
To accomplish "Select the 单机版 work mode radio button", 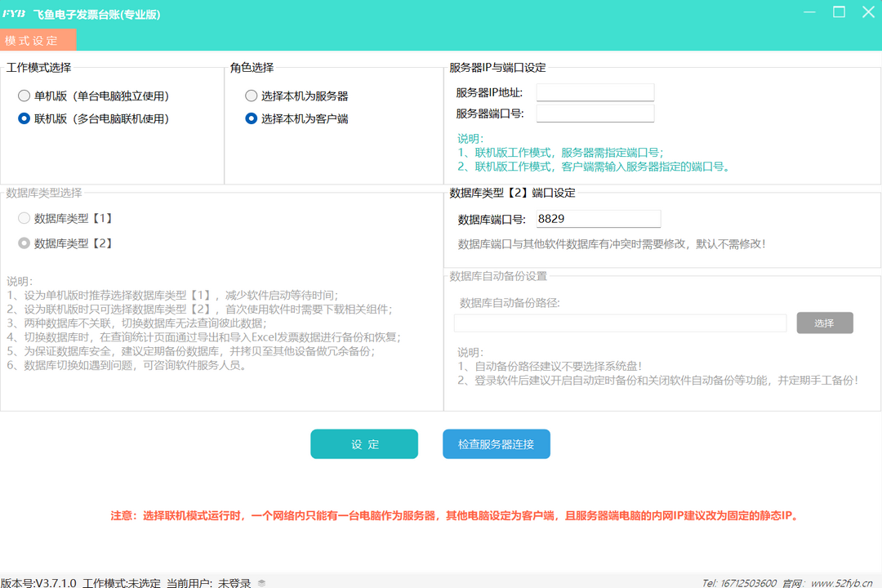I will 25,96.
